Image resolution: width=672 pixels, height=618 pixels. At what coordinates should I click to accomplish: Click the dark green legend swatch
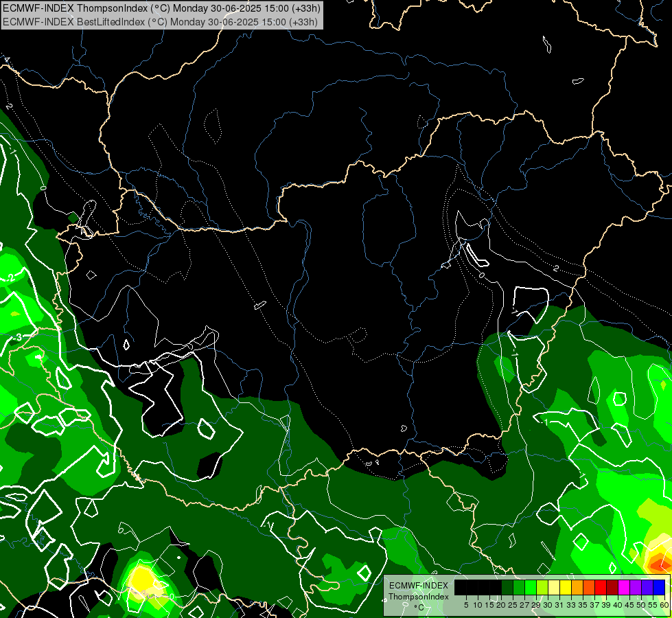coord(507,587)
